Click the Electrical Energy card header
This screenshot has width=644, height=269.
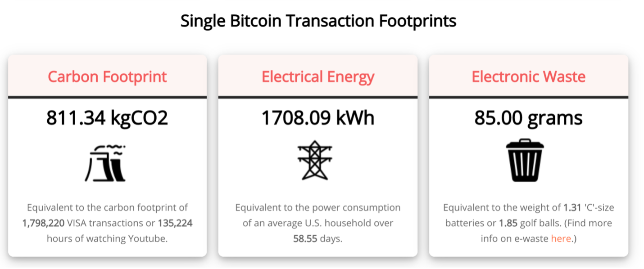coord(317,76)
